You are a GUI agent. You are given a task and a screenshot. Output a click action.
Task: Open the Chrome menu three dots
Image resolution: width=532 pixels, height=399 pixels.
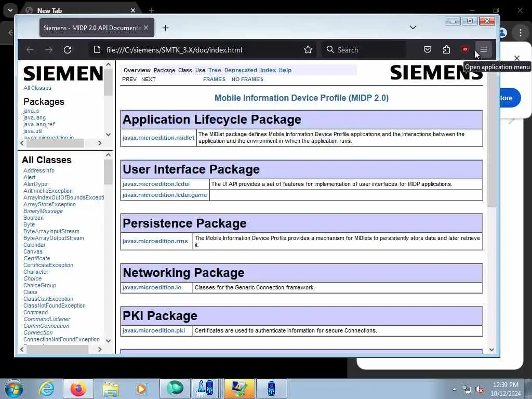click(521, 33)
